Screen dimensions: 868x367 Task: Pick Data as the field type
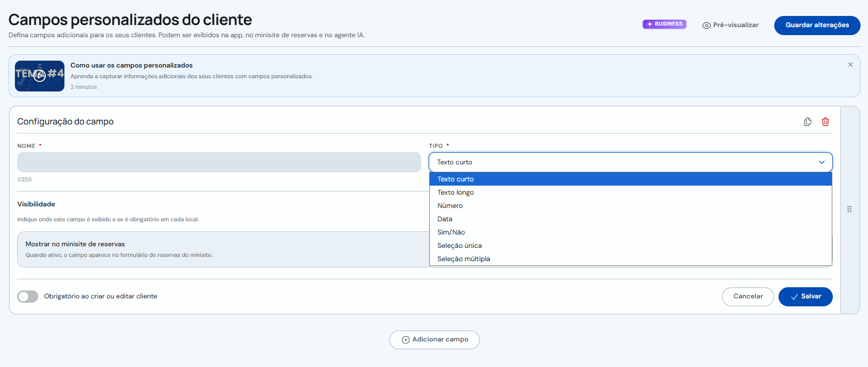pyautogui.click(x=630, y=219)
